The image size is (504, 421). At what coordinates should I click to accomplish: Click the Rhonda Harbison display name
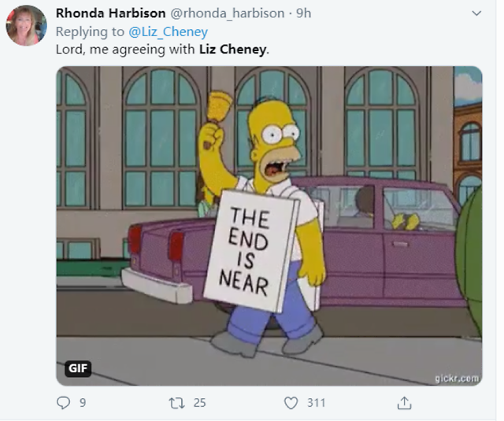pos(110,13)
